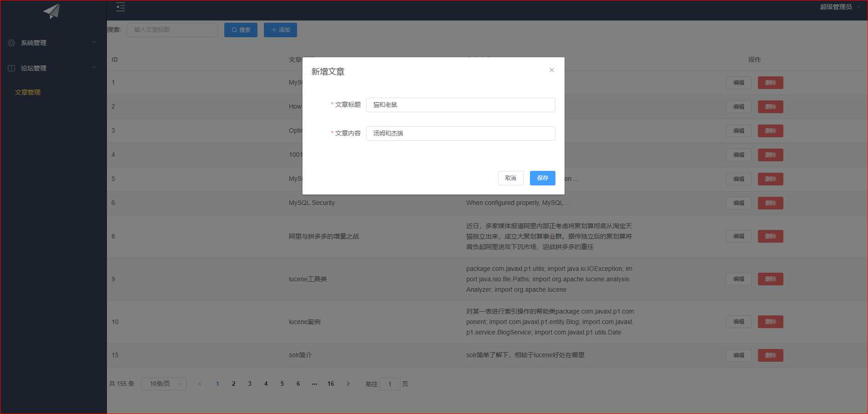Click the solr简介 title cell

coord(300,355)
